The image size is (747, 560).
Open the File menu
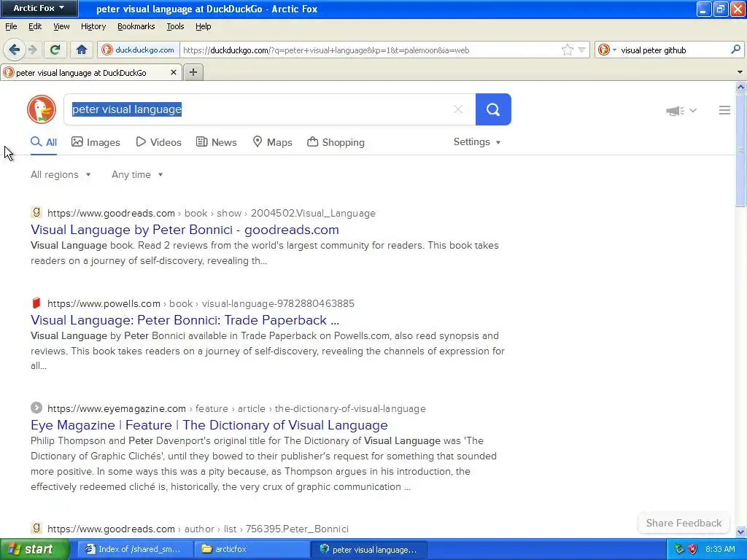[11, 26]
